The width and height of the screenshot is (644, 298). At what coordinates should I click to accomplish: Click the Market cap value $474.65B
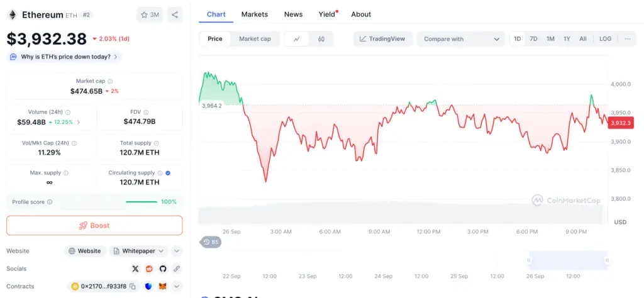86,91
